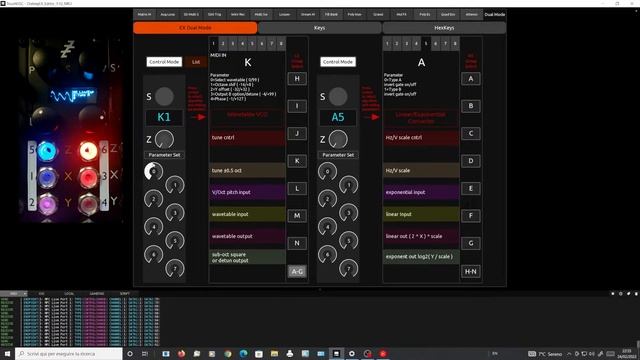640x360 pixels.
Task: Select algorithm H button
Action: pyautogui.click(x=297, y=79)
